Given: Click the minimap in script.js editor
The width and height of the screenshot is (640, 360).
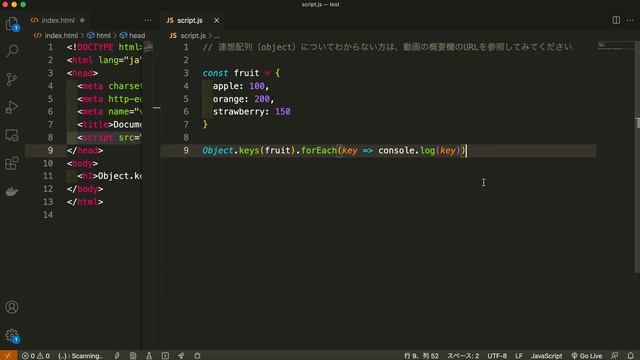Looking at the screenshot, I should (x=615, y=45).
